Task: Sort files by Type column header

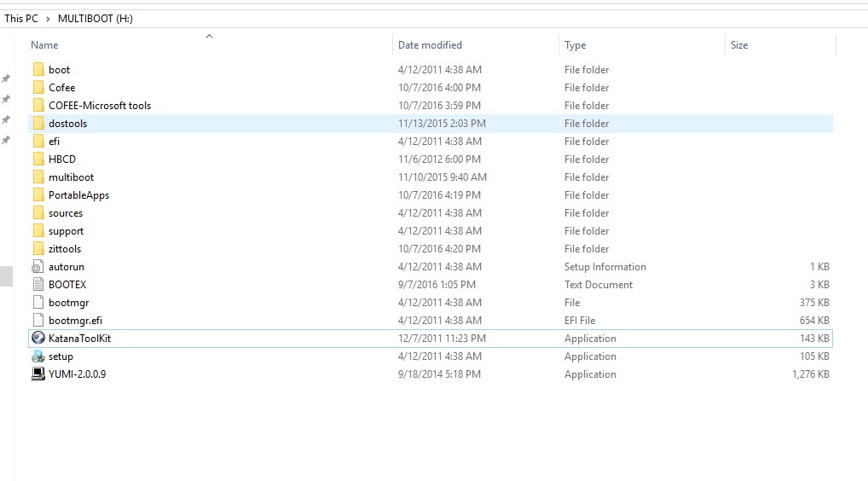Action: point(575,45)
